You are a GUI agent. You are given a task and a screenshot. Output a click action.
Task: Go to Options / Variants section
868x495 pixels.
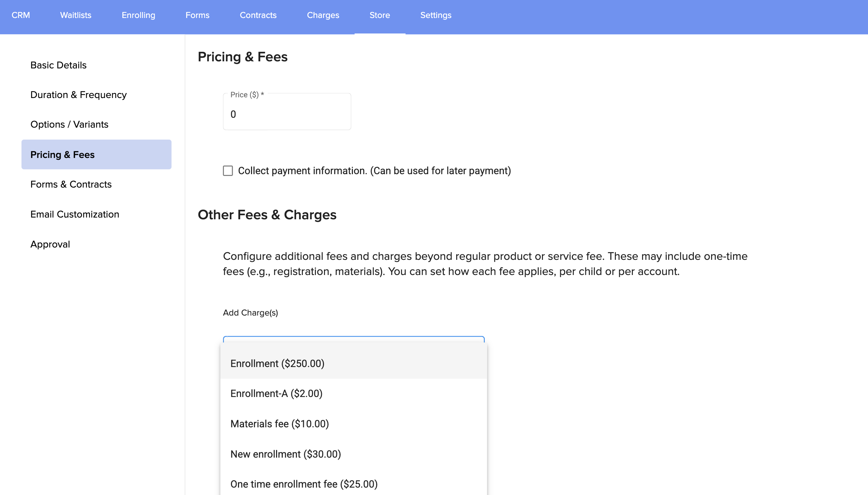click(x=69, y=124)
